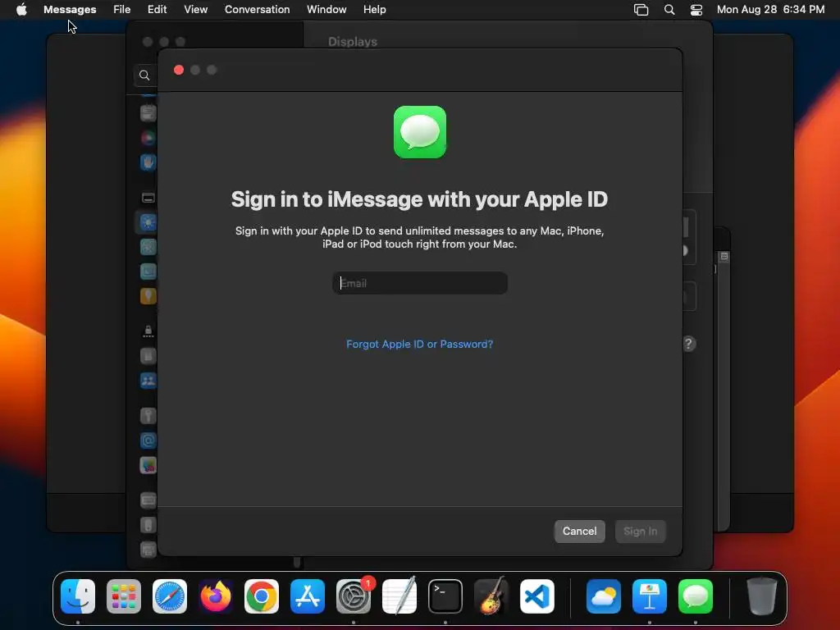Open App Store from the Dock
The height and width of the screenshot is (630, 840).
point(308,596)
